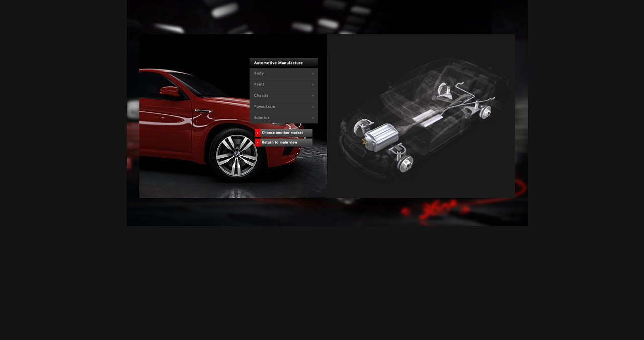The image size is (644, 340).
Task: Open the Body menu entry
Action: [x=283, y=74]
